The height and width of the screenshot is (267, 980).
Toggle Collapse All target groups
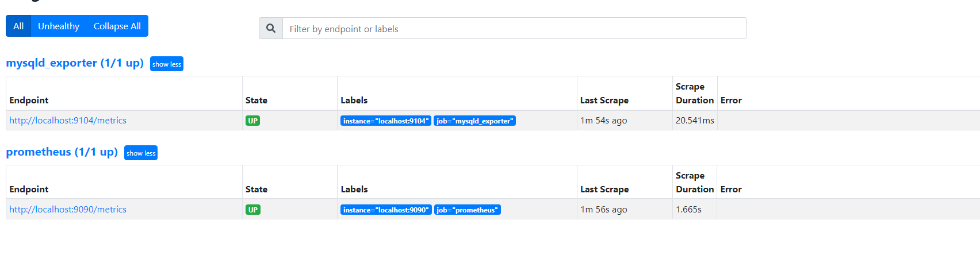pyautogui.click(x=117, y=26)
